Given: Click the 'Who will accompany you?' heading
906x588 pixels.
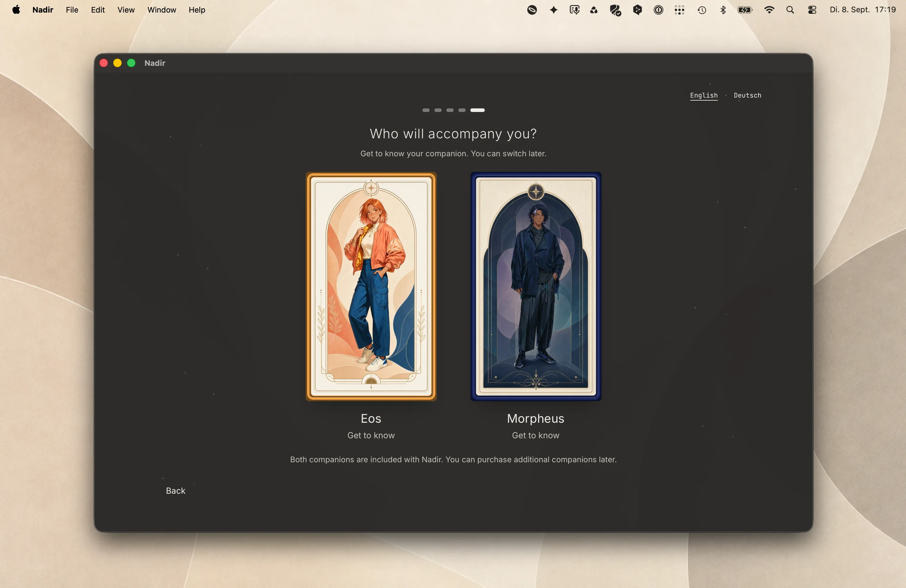Looking at the screenshot, I should 453,134.
